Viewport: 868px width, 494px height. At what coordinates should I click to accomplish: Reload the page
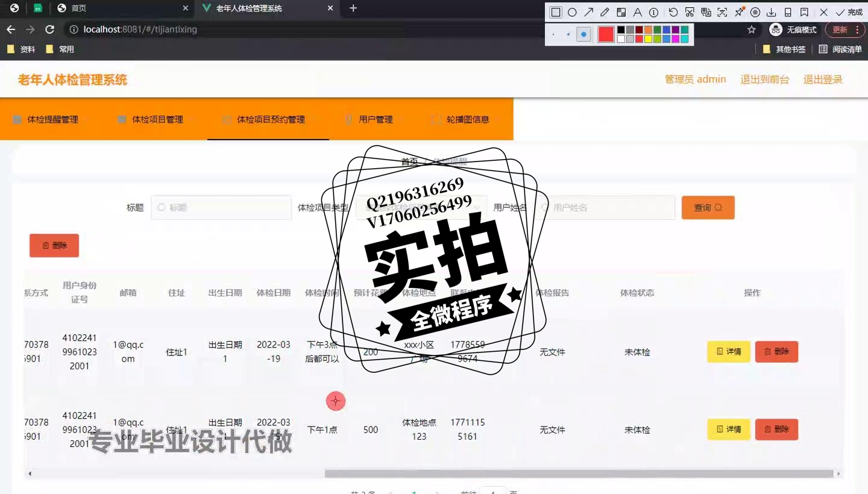point(50,30)
